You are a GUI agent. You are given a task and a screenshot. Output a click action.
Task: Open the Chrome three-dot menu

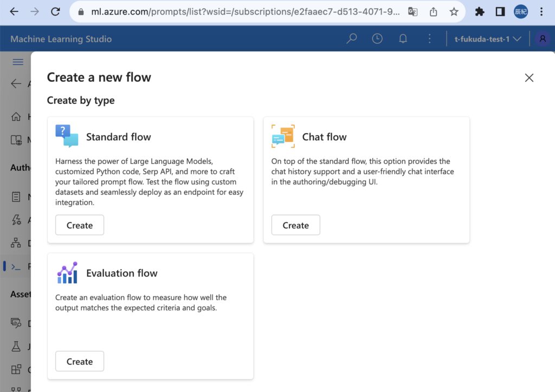pos(542,11)
